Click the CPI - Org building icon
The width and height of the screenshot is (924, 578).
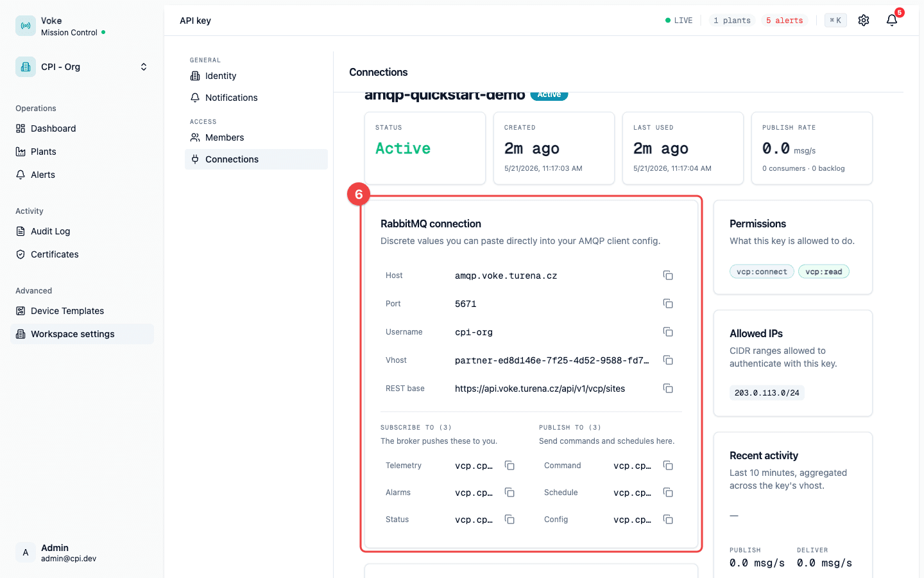point(26,67)
